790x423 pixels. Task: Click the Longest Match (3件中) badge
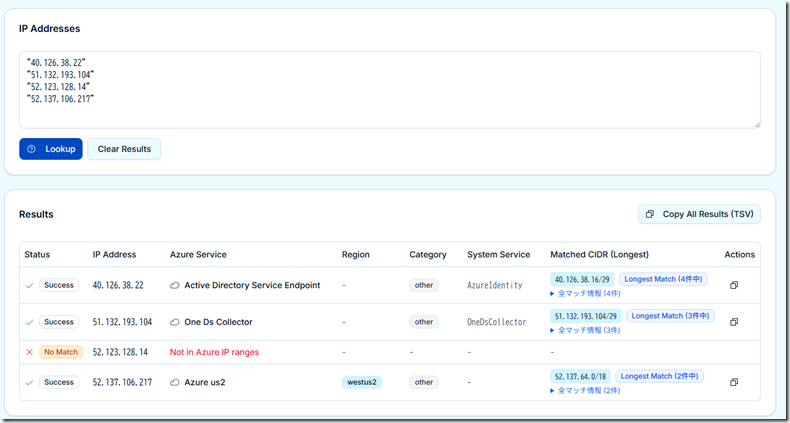tap(671, 316)
